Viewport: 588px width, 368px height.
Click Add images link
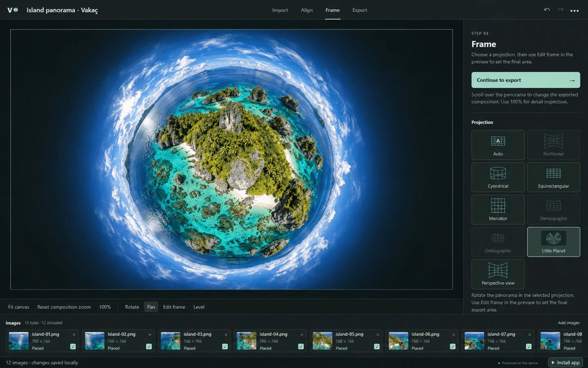coord(568,323)
